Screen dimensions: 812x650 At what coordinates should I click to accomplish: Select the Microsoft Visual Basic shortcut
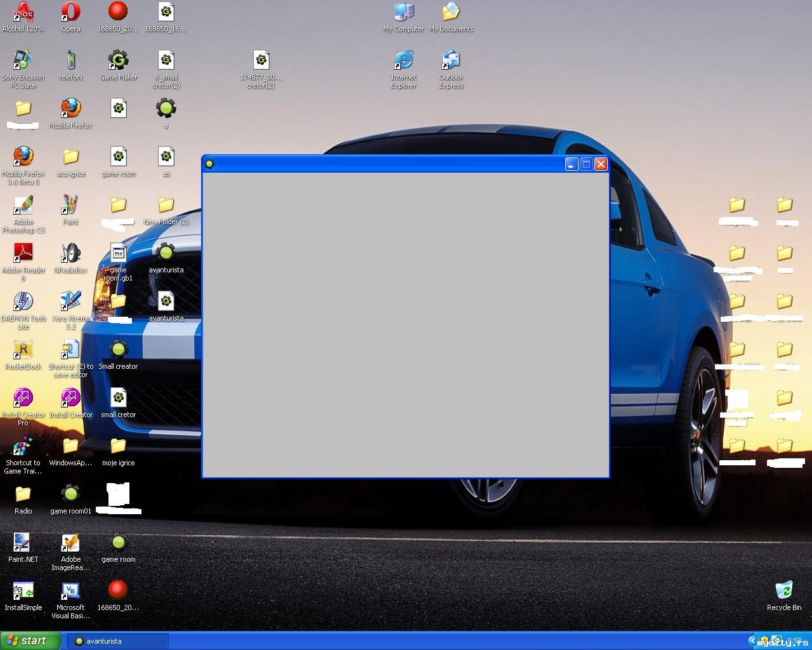click(70, 592)
